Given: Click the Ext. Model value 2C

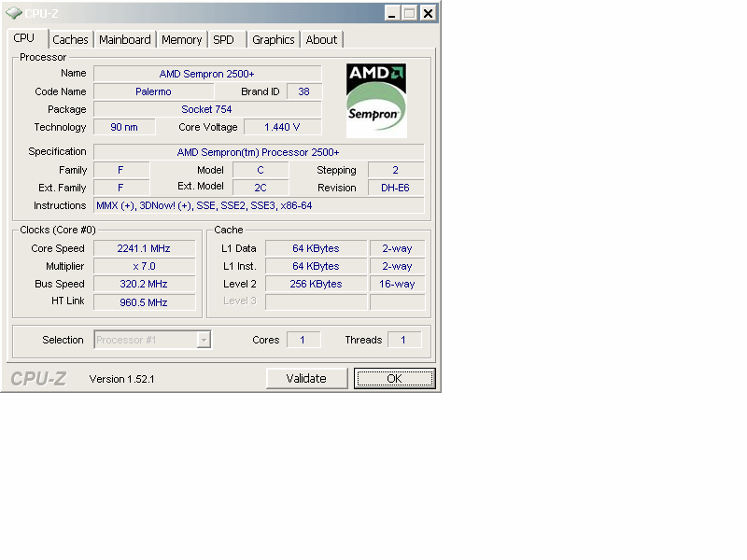Looking at the screenshot, I should coord(261,188).
